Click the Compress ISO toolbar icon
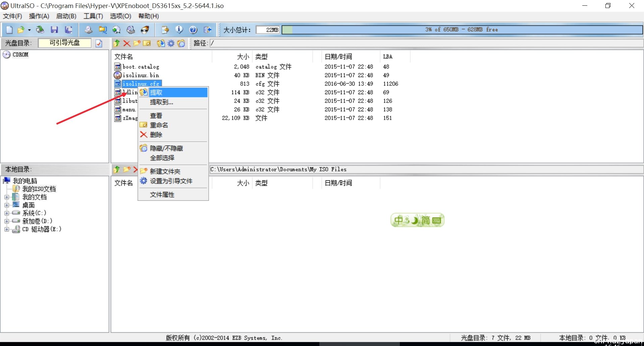 coord(102,30)
